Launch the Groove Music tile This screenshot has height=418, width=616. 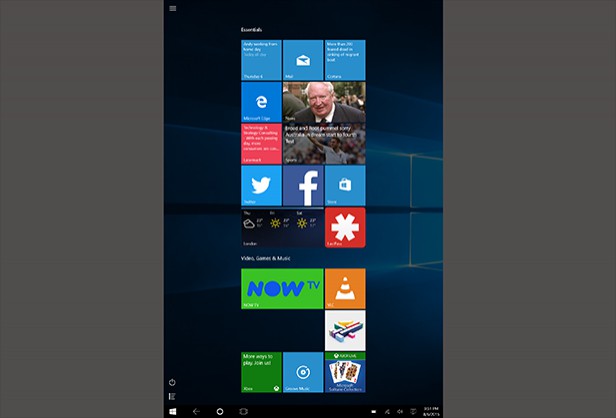click(x=303, y=372)
